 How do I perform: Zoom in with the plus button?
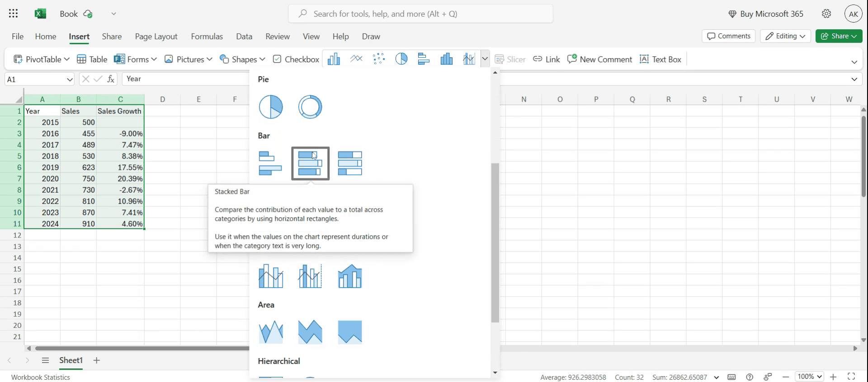(x=833, y=377)
